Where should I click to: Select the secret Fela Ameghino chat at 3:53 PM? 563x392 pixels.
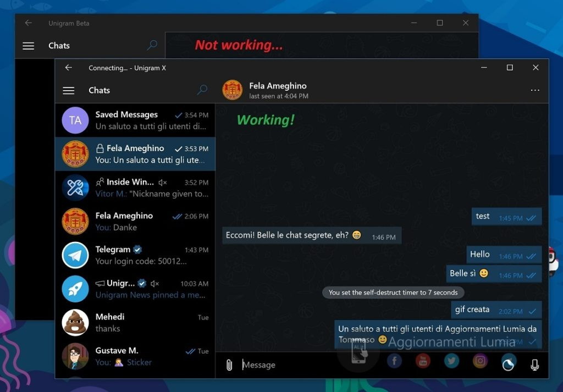135,154
